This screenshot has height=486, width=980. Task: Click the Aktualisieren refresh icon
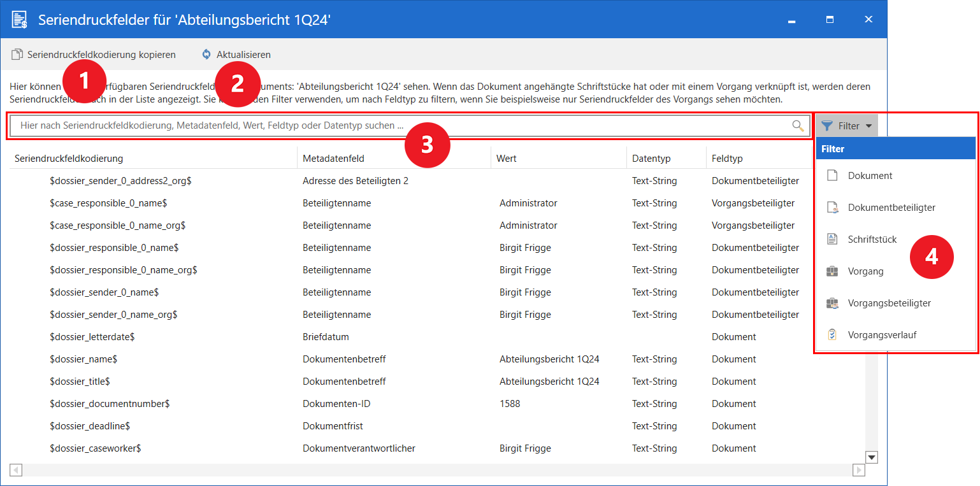pyautogui.click(x=206, y=55)
